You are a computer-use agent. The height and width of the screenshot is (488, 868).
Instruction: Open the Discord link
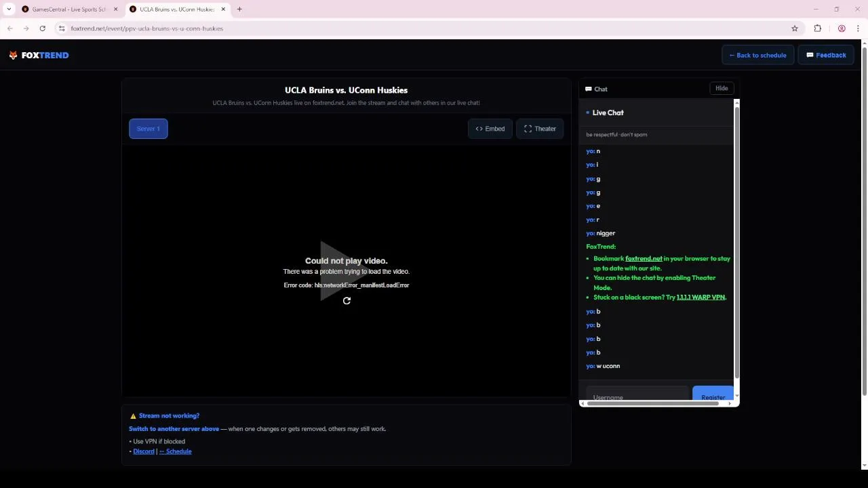[144, 451]
